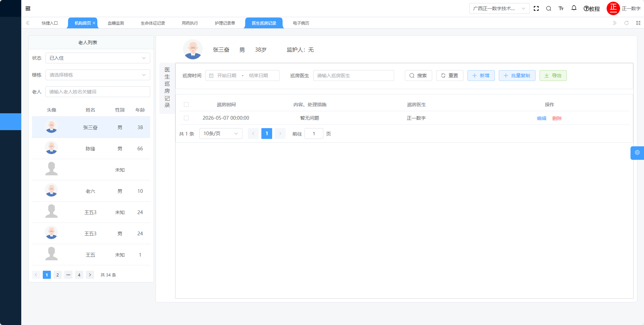This screenshot has height=325, width=644.
Task: Select the 陈锋 name in the elder list
Action: coord(90,149)
